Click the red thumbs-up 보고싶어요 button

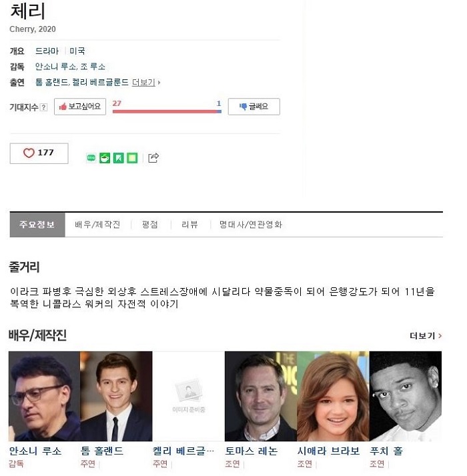[80, 107]
